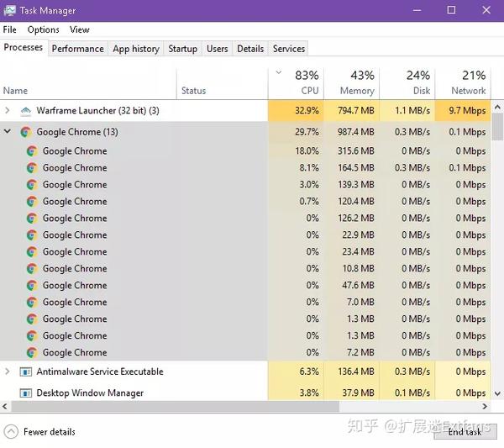Click the End task button
Viewport: 504px width, 448px height.
[465, 431]
